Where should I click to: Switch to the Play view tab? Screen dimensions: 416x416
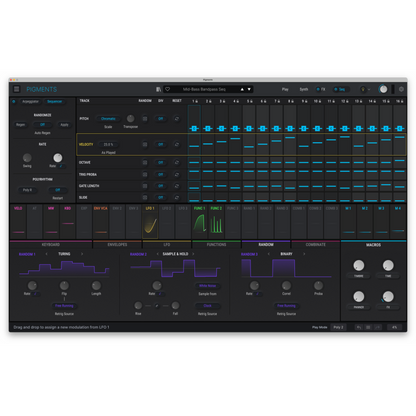[x=285, y=89]
